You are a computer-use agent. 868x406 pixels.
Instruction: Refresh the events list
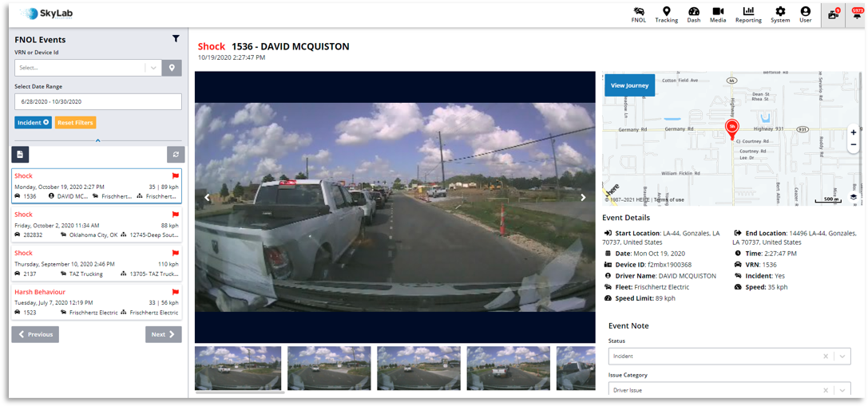point(176,155)
